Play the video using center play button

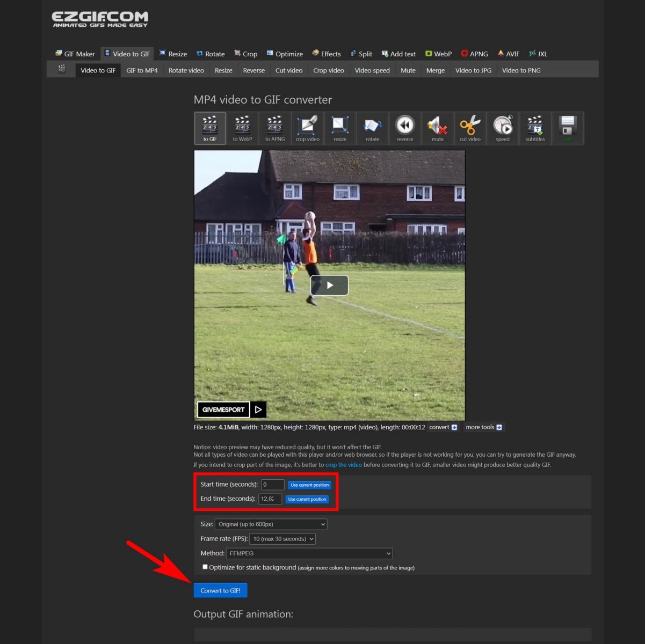pyautogui.click(x=329, y=285)
